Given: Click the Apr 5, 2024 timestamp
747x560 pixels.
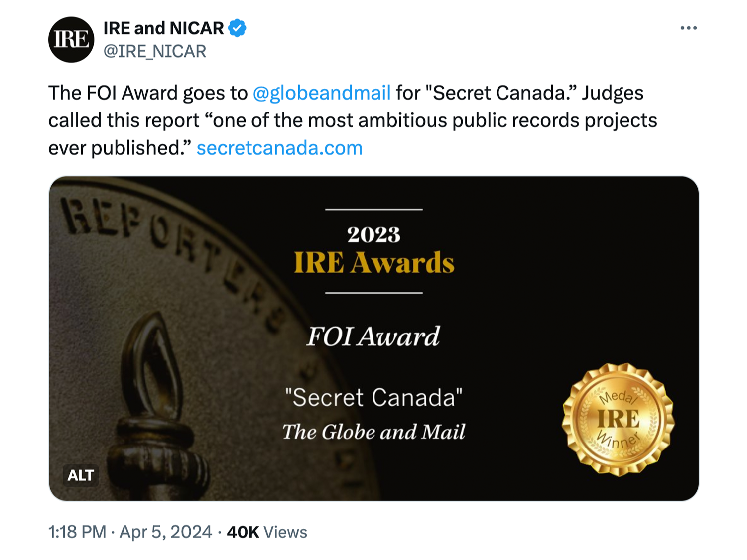Looking at the screenshot, I should point(165,532).
